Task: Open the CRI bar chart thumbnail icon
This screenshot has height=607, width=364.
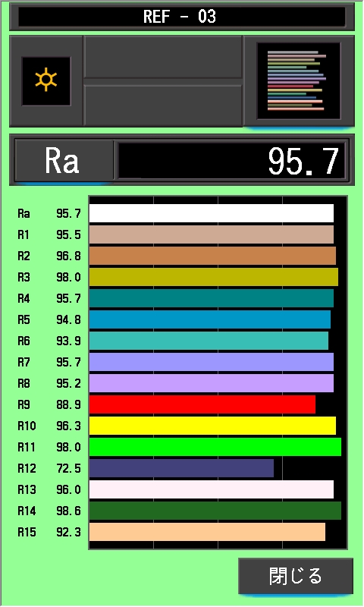Action: (x=299, y=80)
